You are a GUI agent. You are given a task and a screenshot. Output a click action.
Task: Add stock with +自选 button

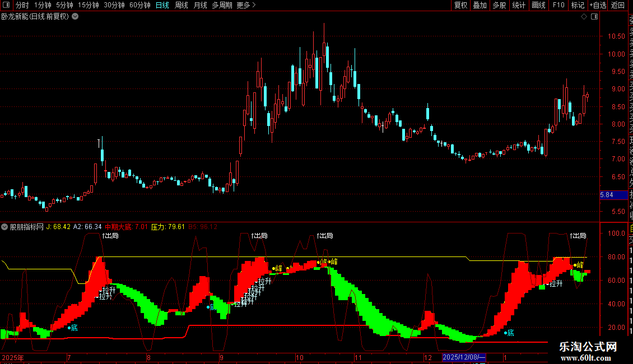point(598,5)
